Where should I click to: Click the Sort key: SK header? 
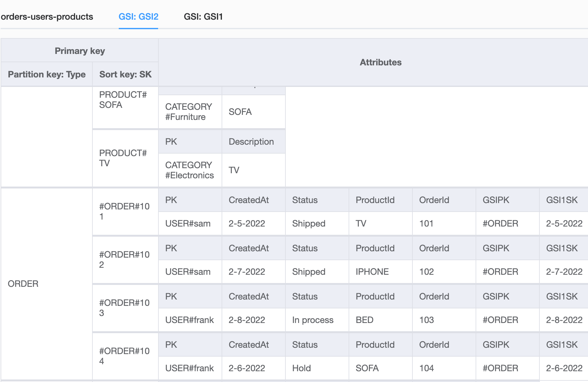(x=125, y=74)
